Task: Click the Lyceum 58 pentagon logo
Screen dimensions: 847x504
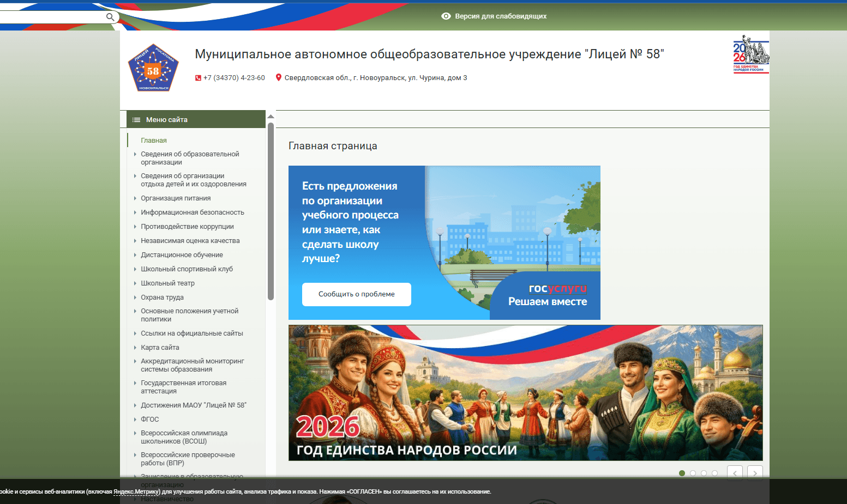Action: [153, 69]
